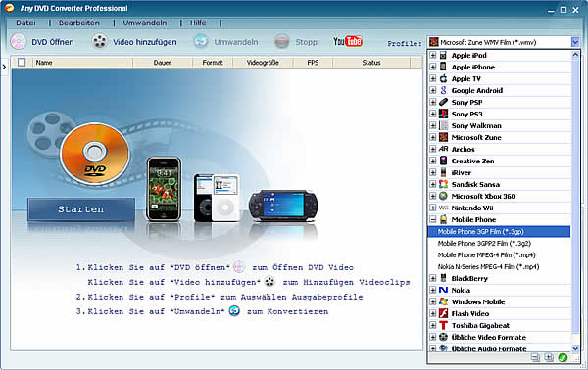Click the expand-all icon under profile list

click(549, 357)
